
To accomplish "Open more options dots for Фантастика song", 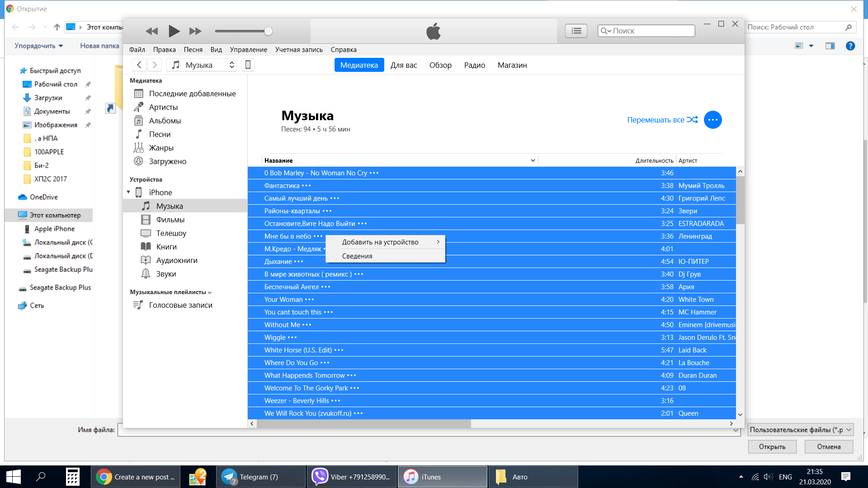I will pos(307,186).
